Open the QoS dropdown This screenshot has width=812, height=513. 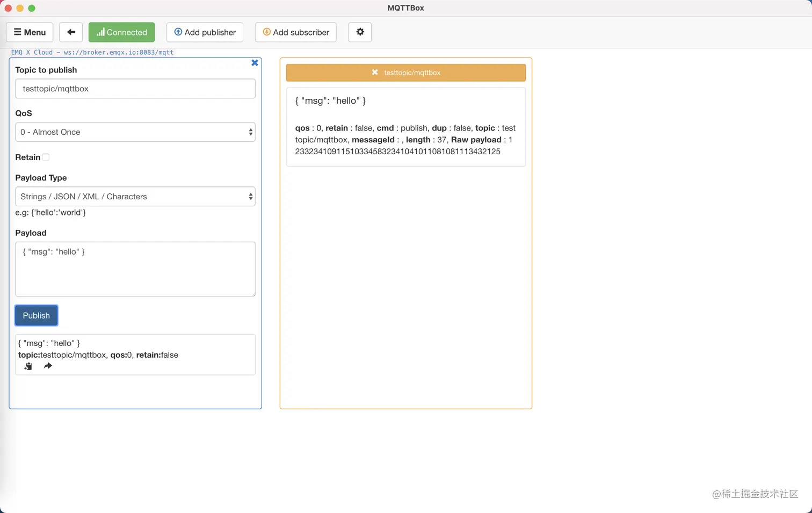[135, 132]
